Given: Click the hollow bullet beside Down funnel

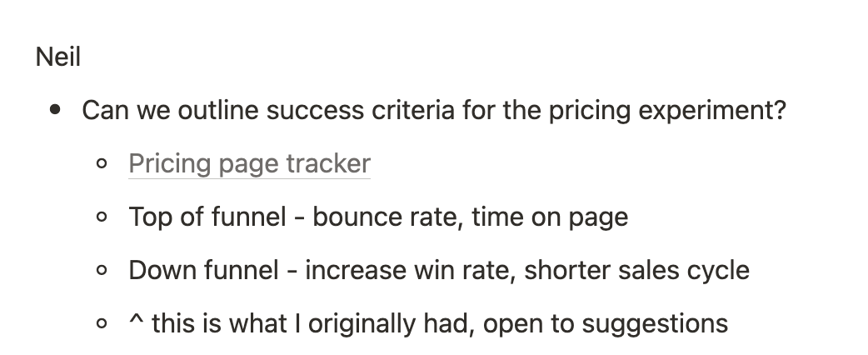Looking at the screenshot, I should [102, 270].
